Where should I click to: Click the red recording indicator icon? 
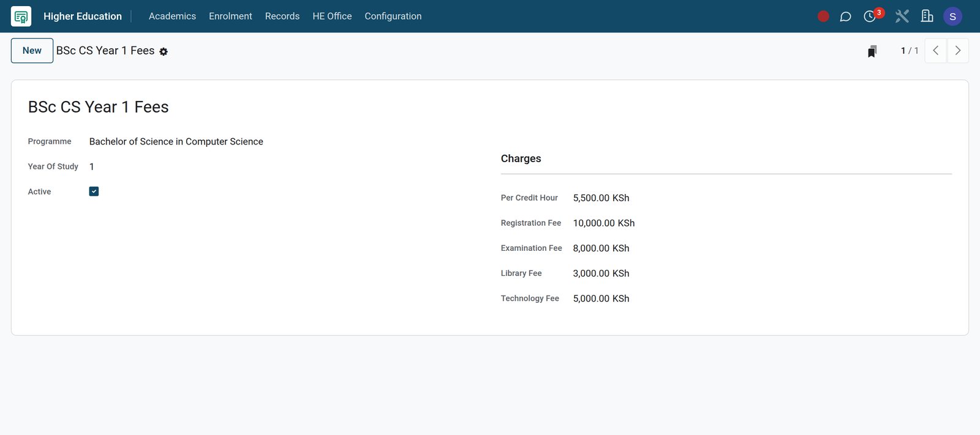click(823, 17)
